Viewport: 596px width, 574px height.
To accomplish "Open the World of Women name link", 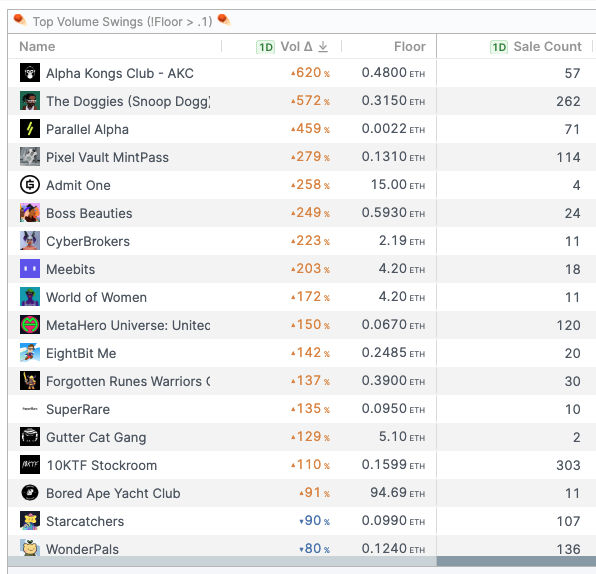I will pyautogui.click(x=96, y=297).
